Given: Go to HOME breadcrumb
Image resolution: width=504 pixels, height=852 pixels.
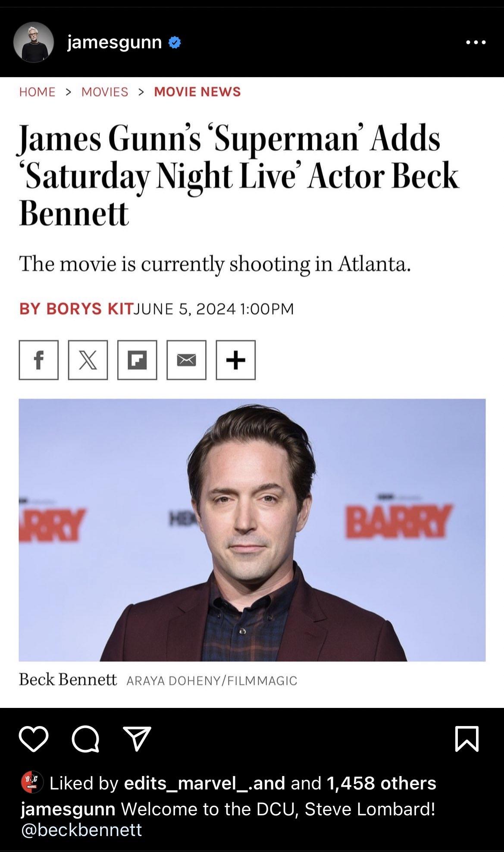Looking at the screenshot, I should point(37,92).
